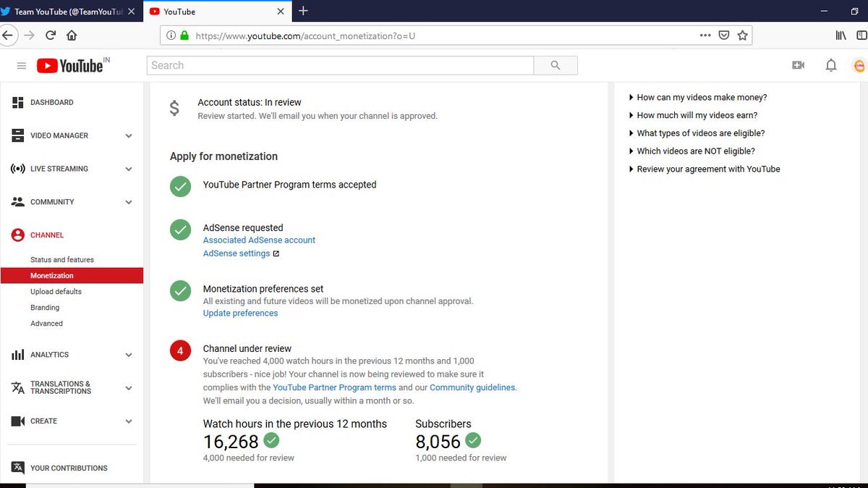Viewport: 868px width, 488px height.
Task: Go to browser home page icon
Action: click(x=72, y=35)
